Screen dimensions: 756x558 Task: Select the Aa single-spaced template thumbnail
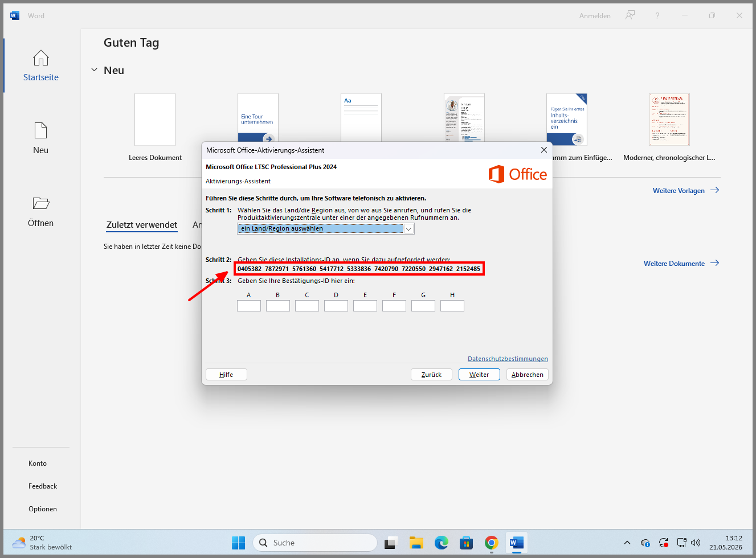[361, 118]
